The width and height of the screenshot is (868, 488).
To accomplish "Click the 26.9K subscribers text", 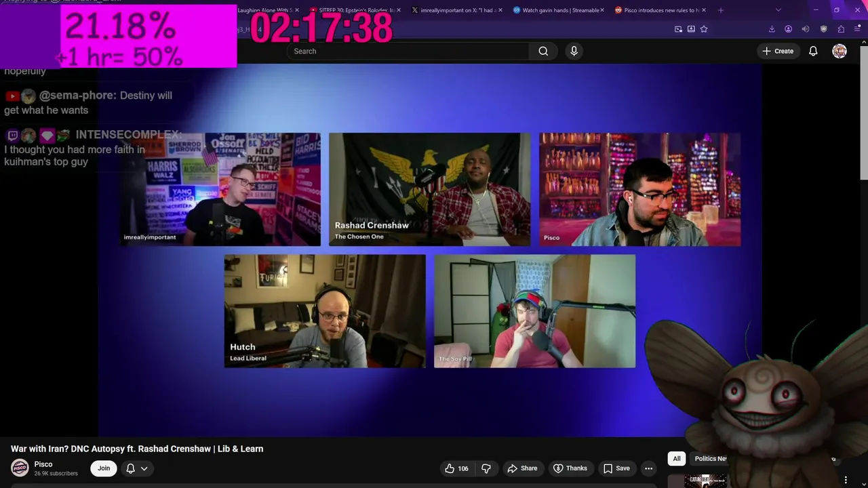I will [56, 473].
